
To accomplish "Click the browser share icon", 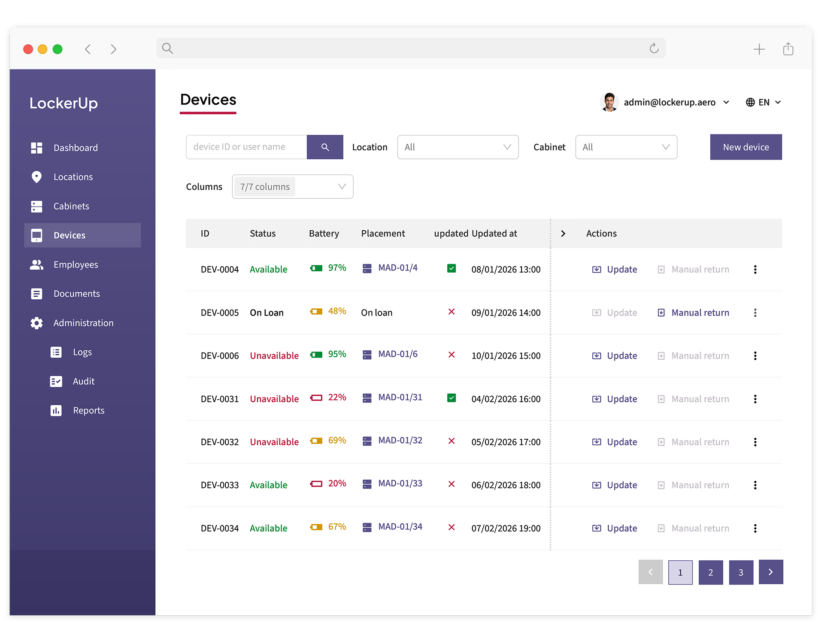I will click(788, 49).
